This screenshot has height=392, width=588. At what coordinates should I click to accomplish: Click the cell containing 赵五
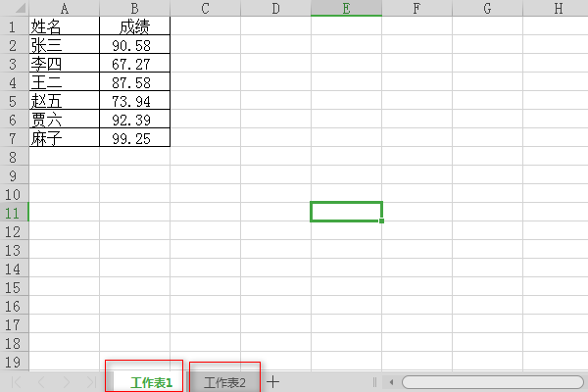pos(64,100)
